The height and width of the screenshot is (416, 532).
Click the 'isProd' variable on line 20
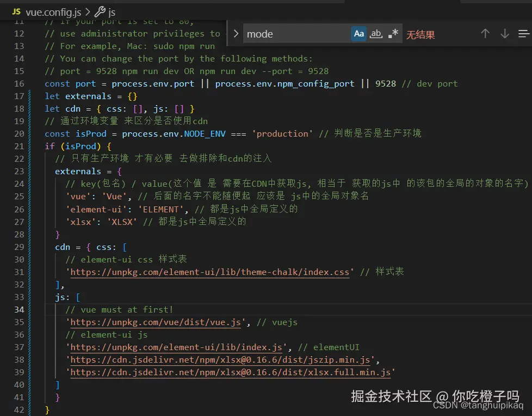coord(91,133)
